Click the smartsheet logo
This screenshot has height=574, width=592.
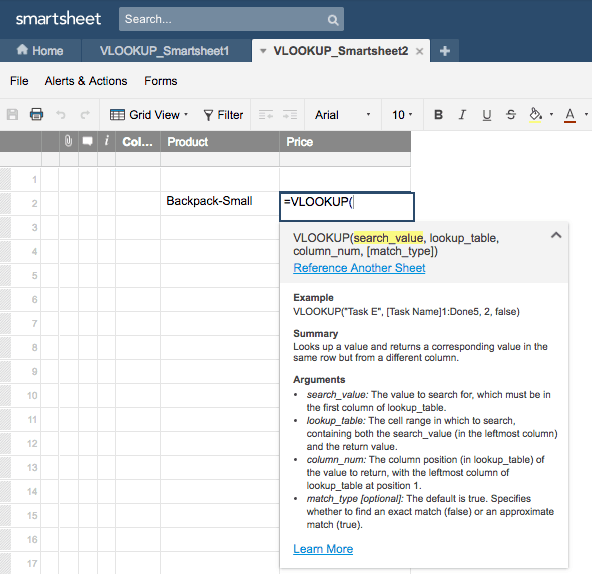click(58, 19)
